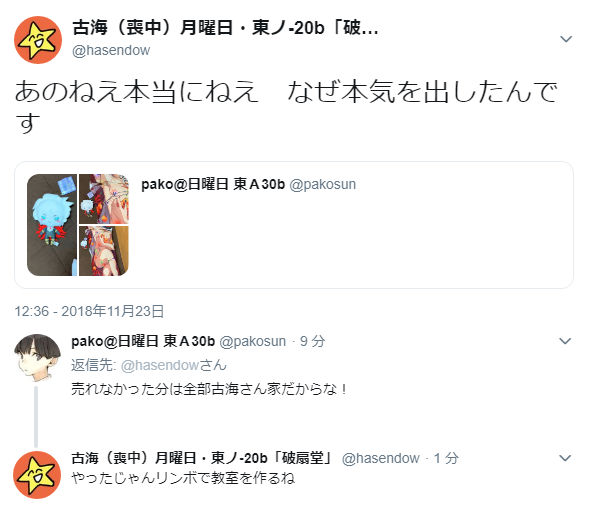
Task: Click star avatar on bottom reply
Action: coord(37,475)
